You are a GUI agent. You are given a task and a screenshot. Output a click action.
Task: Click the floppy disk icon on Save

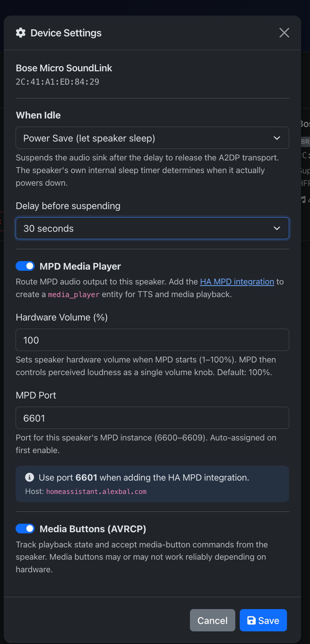[251, 621]
